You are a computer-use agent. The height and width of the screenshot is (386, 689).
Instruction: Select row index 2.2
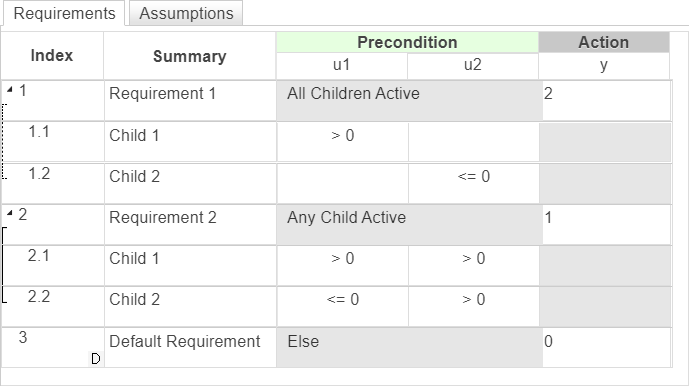53,306
